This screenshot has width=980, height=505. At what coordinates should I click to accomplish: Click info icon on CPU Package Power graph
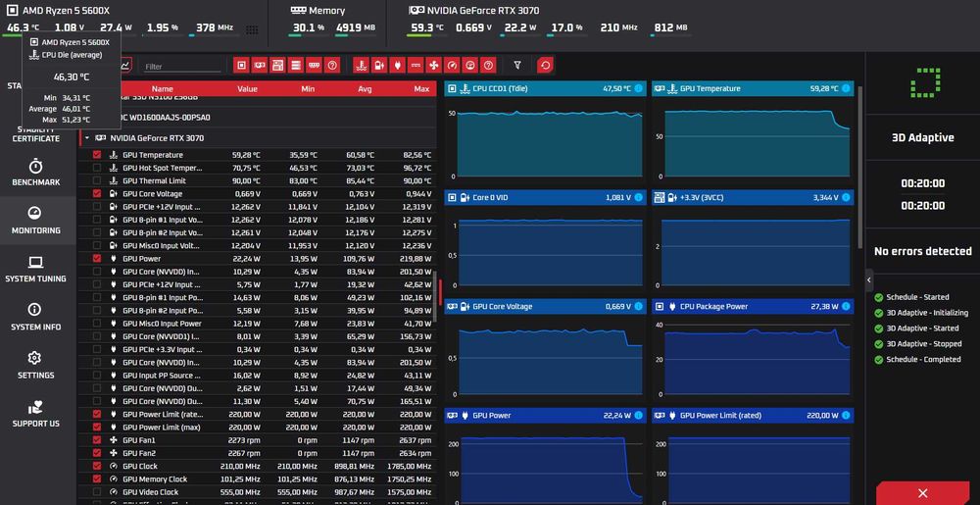click(846, 306)
